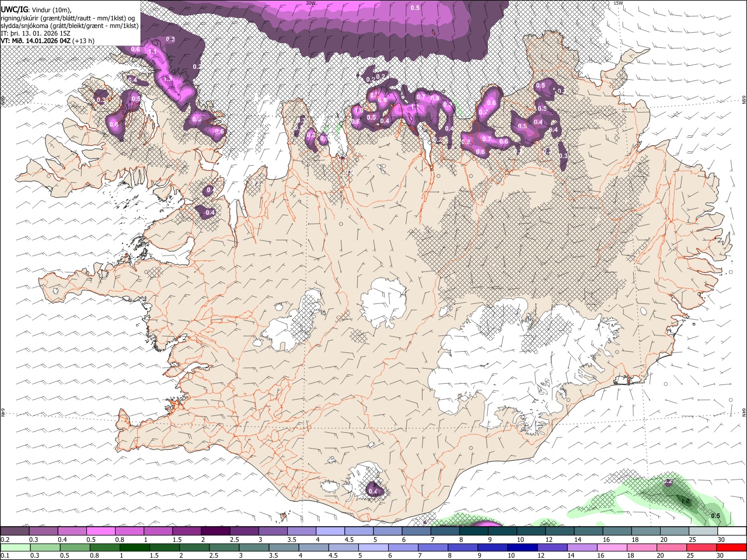Viewport: 747px width, 560px height.
Task: Click the UWC/IG map title
Action: [13, 9]
